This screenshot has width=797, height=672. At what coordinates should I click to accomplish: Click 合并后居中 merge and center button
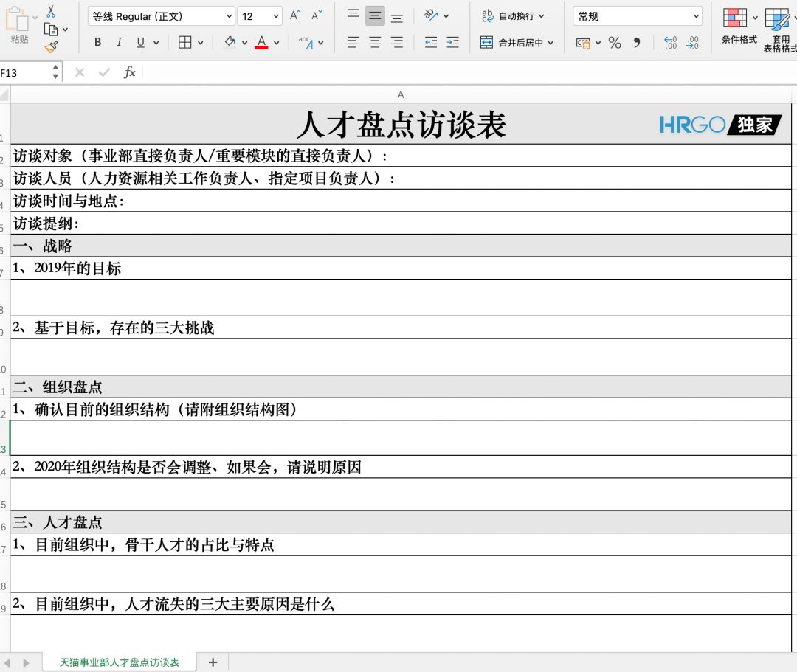511,43
